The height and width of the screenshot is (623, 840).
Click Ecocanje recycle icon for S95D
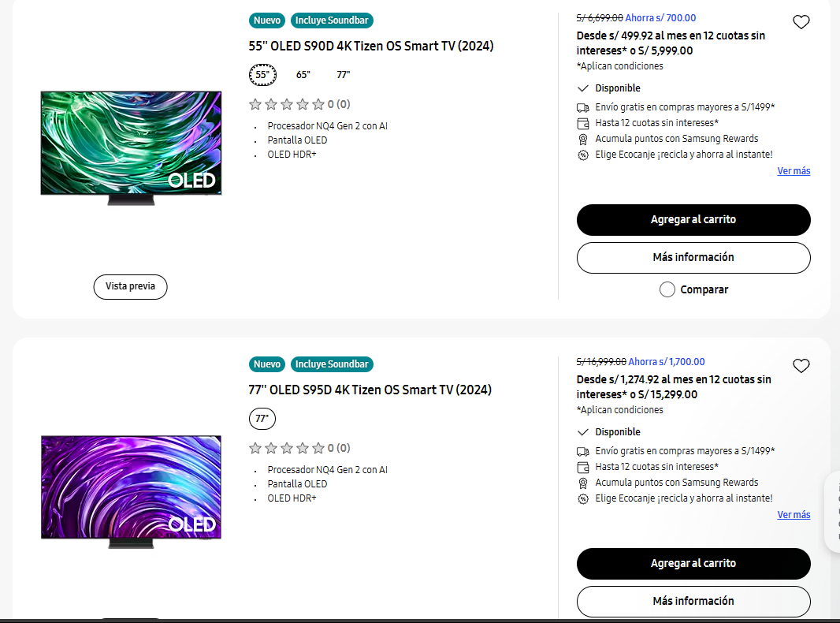pyautogui.click(x=583, y=498)
